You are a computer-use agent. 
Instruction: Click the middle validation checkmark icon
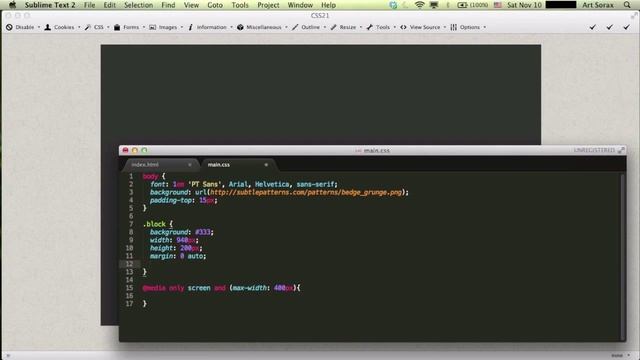(x=609, y=27)
